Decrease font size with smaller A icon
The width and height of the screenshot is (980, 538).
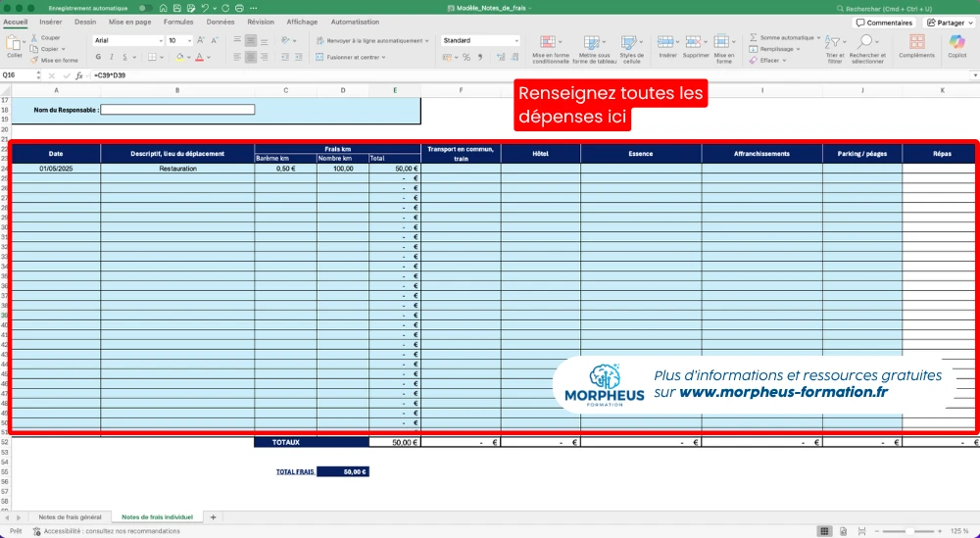point(215,40)
